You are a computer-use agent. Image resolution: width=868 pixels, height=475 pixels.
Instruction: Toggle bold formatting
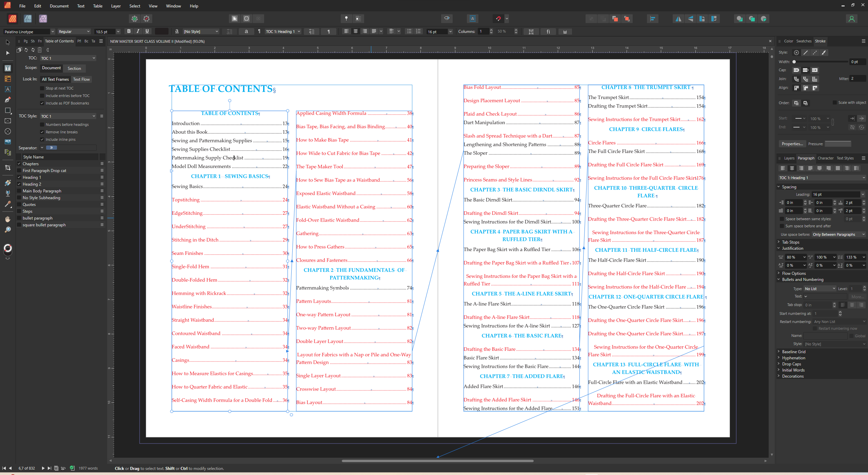pyautogui.click(x=129, y=31)
